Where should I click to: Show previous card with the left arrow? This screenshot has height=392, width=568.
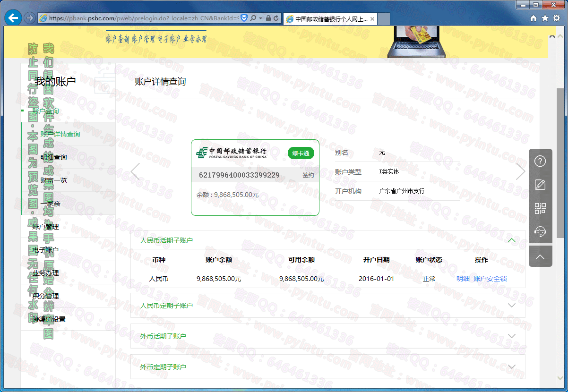pos(135,171)
